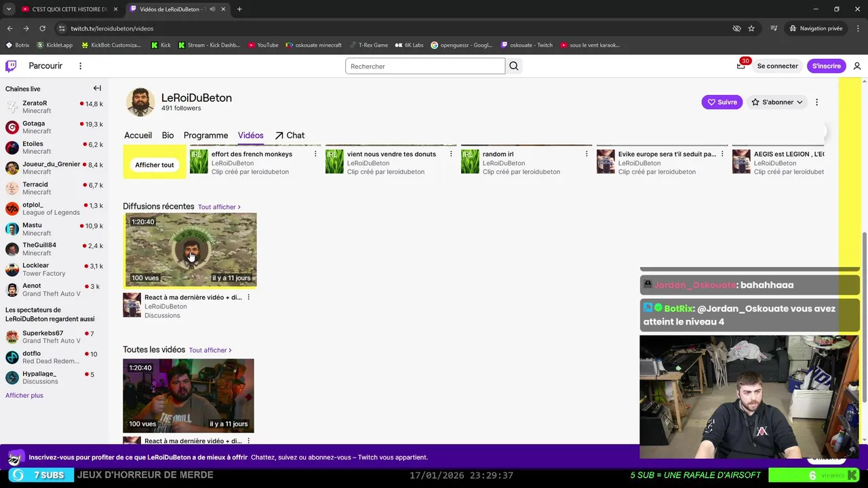Switch to the Accueil tab
The width and height of the screenshot is (868, 488).
click(x=138, y=136)
